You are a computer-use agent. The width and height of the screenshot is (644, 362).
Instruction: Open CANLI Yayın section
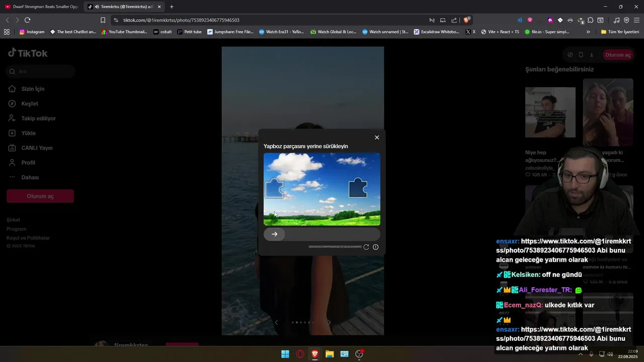pyautogui.click(x=37, y=148)
